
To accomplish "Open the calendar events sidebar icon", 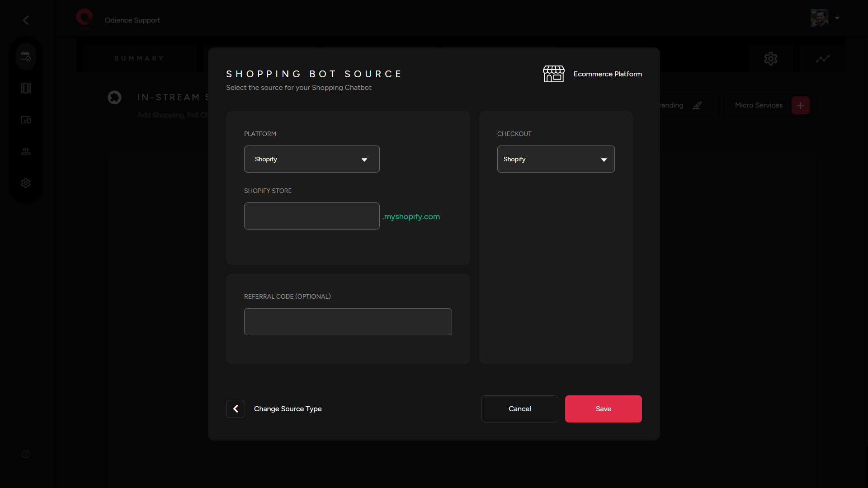I will pyautogui.click(x=26, y=56).
